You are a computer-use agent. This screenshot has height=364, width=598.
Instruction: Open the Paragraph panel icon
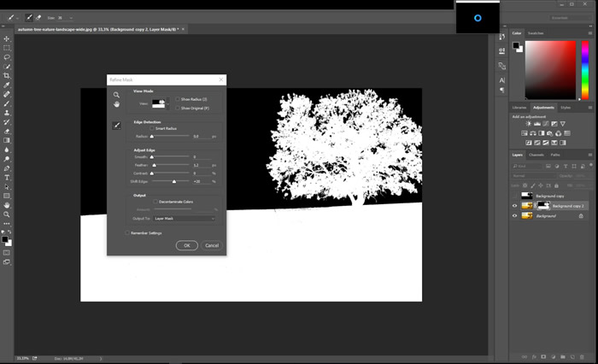[x=502, y=90]
